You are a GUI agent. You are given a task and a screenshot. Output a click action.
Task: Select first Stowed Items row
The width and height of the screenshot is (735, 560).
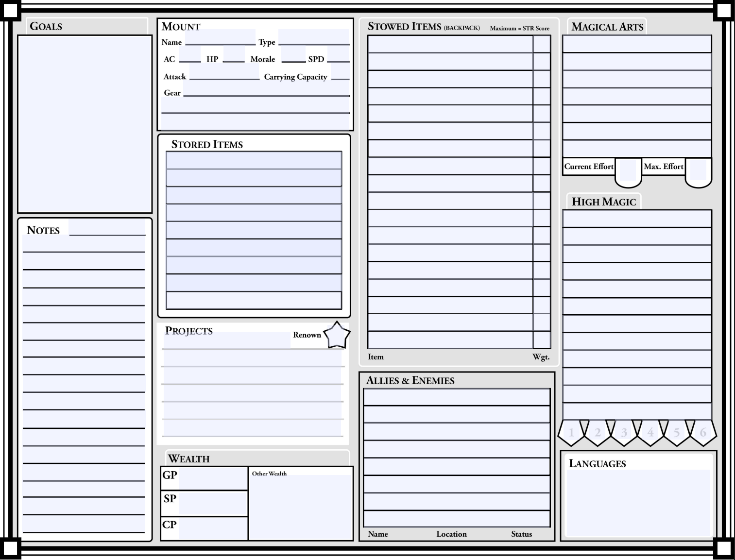pyautogui.click(x=450, y=44)
